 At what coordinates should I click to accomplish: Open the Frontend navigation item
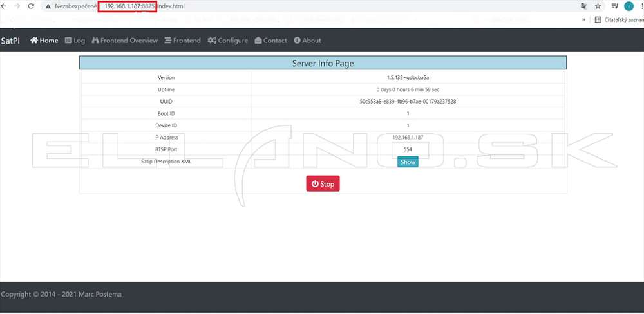pos(182,41)
